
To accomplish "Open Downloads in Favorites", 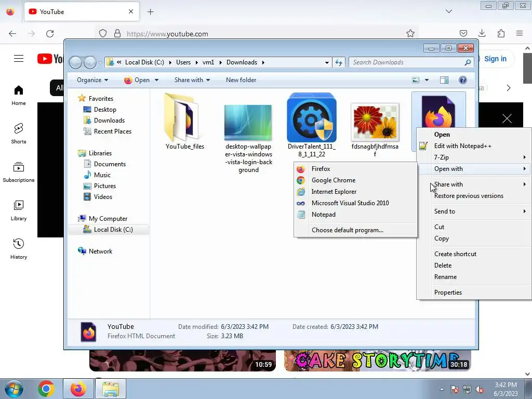I will (x=109, y=121).
